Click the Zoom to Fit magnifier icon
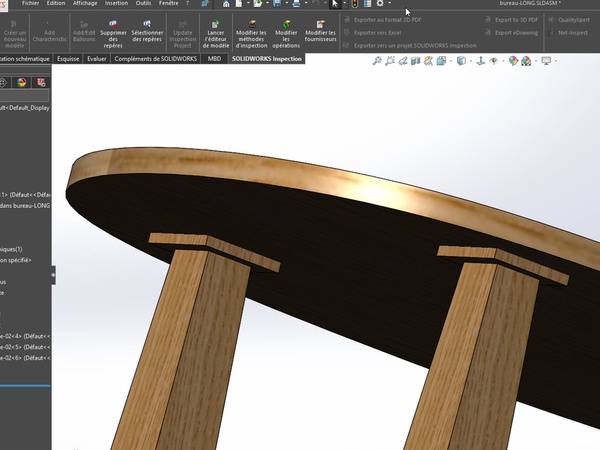This screenshot has height=450, width=600. pos(377,61)
